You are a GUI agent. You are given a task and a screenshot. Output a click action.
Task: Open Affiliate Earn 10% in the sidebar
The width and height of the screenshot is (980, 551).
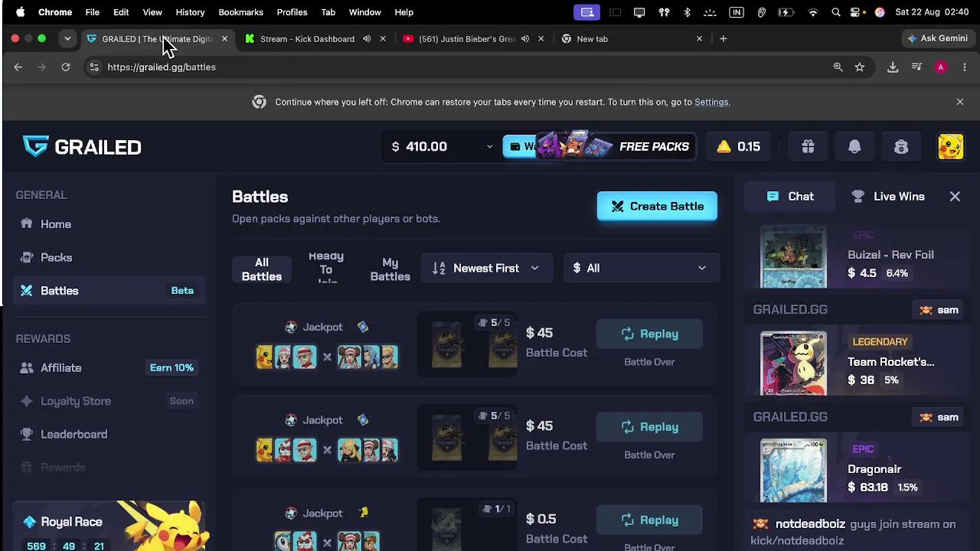(x=109, y=368)
